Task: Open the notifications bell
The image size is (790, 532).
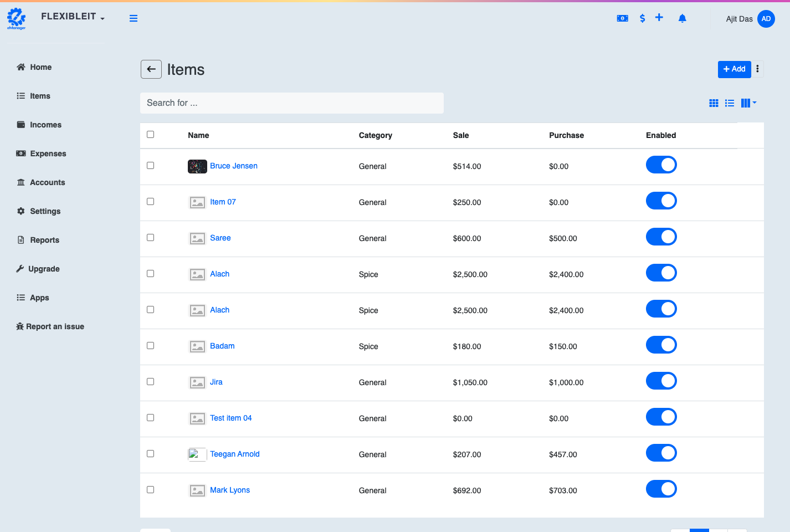Action: pyautogui.click(x=682, y=18)
